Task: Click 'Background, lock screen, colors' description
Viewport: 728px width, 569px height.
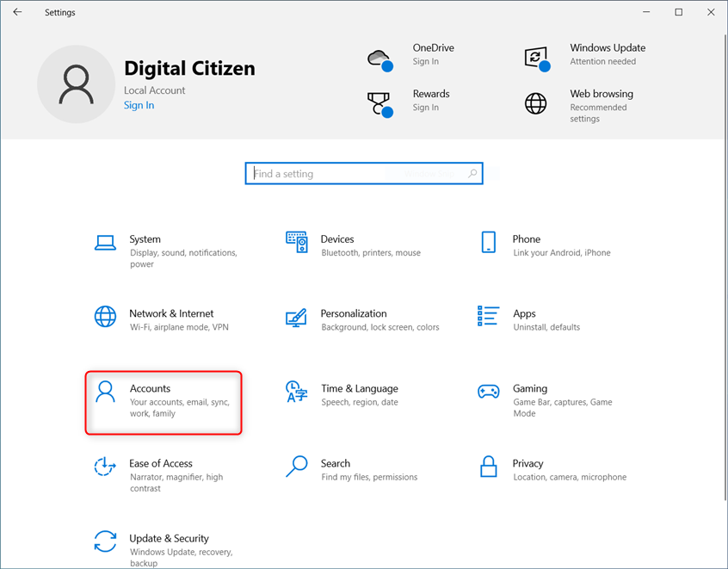Action: [379, 327]
